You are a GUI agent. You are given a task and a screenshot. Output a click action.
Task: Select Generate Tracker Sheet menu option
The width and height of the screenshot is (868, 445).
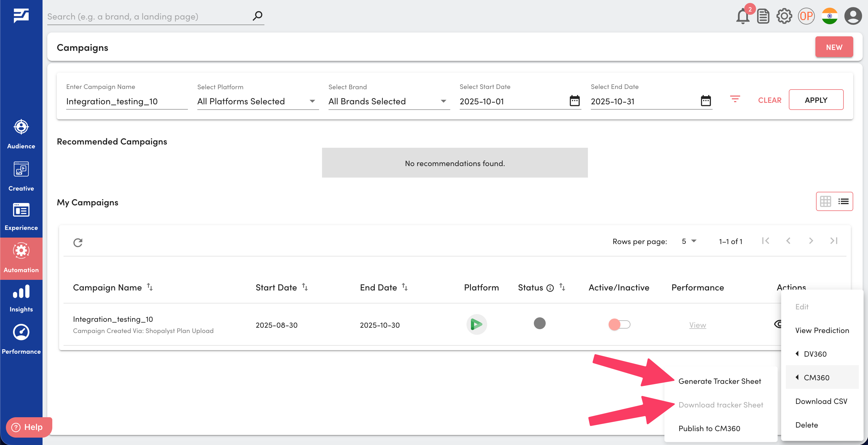[719, 381]
